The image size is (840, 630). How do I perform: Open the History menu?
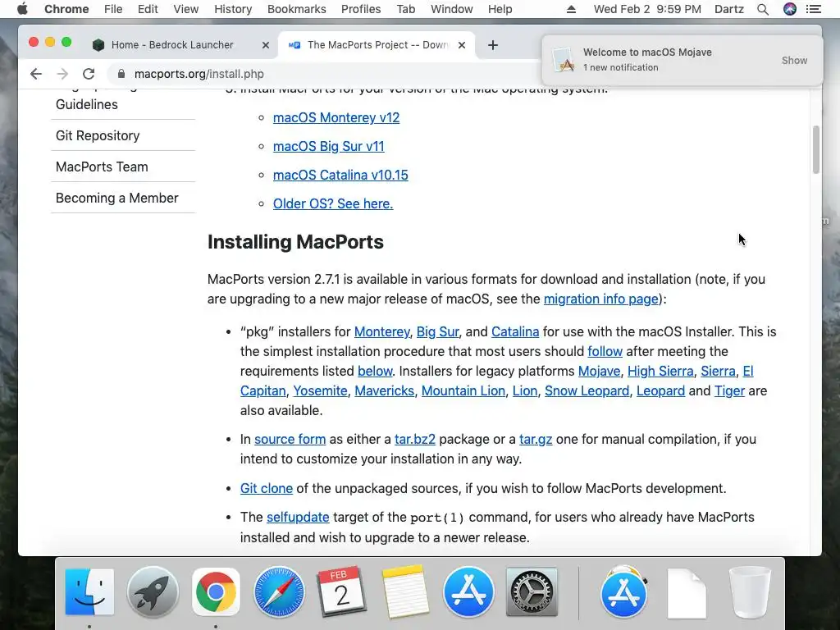click(x=233, y=9)
